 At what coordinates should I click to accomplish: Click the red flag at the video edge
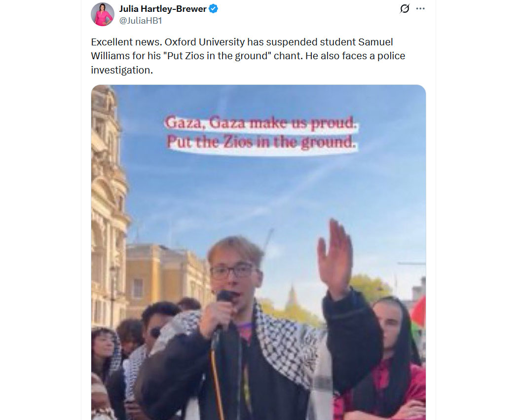pyautogui.click(x=418, y=312)
